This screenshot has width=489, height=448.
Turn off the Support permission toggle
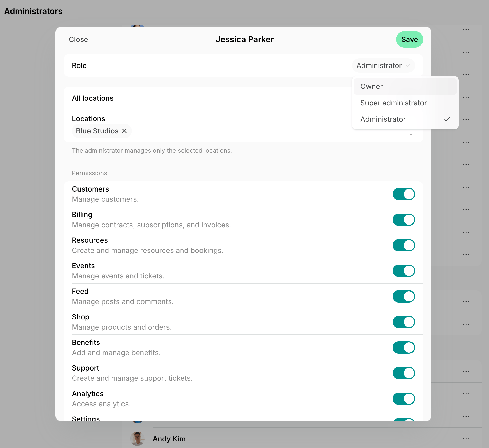[x=404, y=373]
